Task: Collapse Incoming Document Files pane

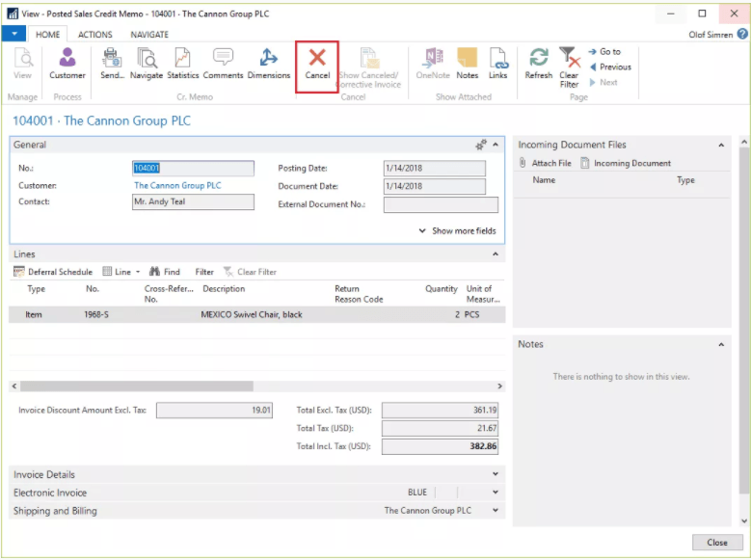Action: pos(721,146)
